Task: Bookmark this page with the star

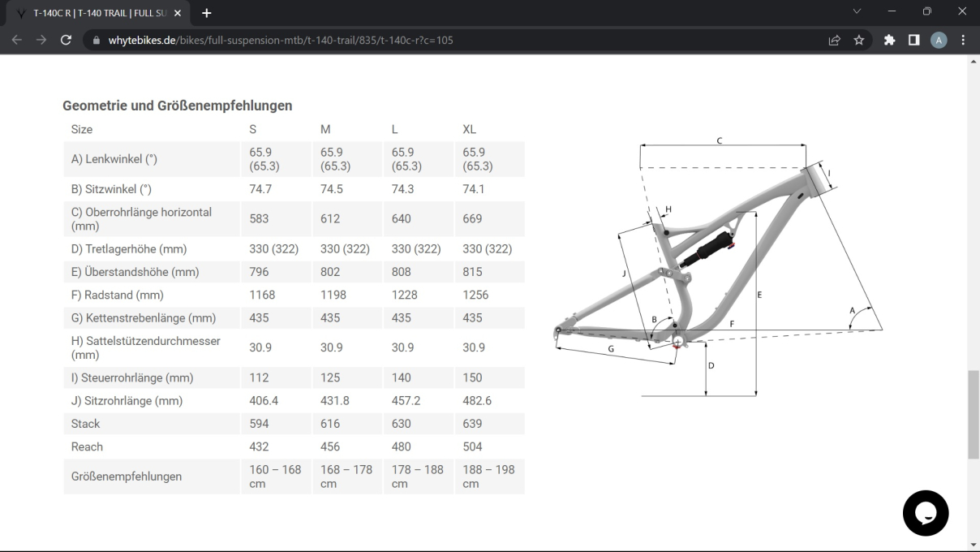Action: 858,40
